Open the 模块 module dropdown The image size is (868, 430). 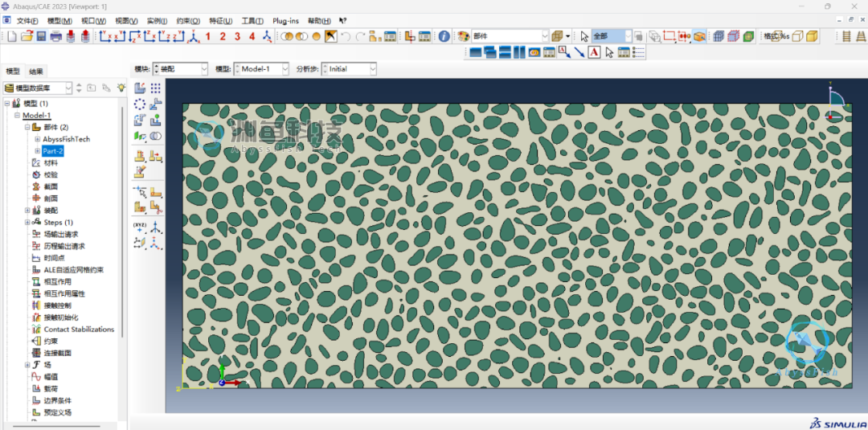tap(180, 69)
